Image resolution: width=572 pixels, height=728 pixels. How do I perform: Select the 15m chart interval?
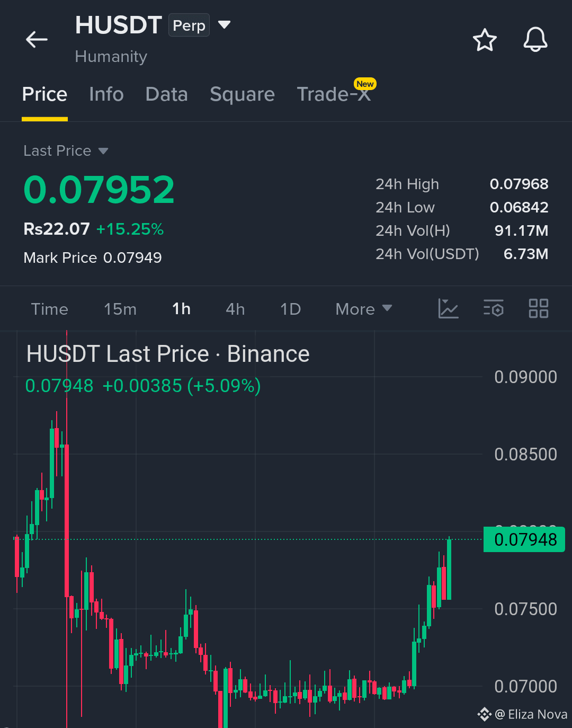click(120, 309)
